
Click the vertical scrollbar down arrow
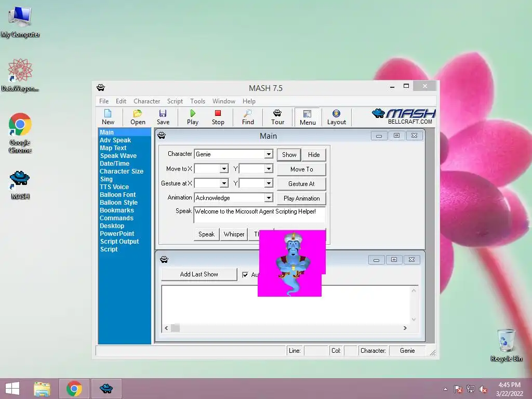(414, 320)
